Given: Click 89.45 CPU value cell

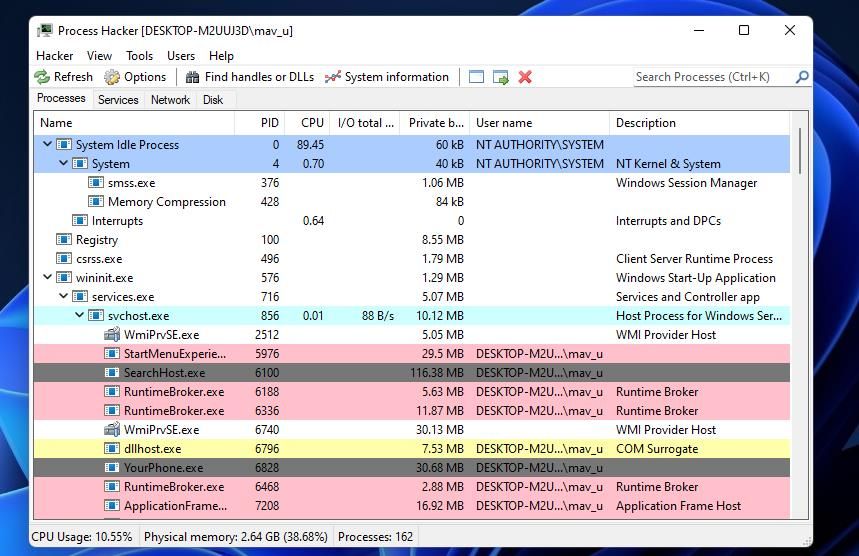Looking at the screenshot, I should pyautogui.click(x=311, y=145).
